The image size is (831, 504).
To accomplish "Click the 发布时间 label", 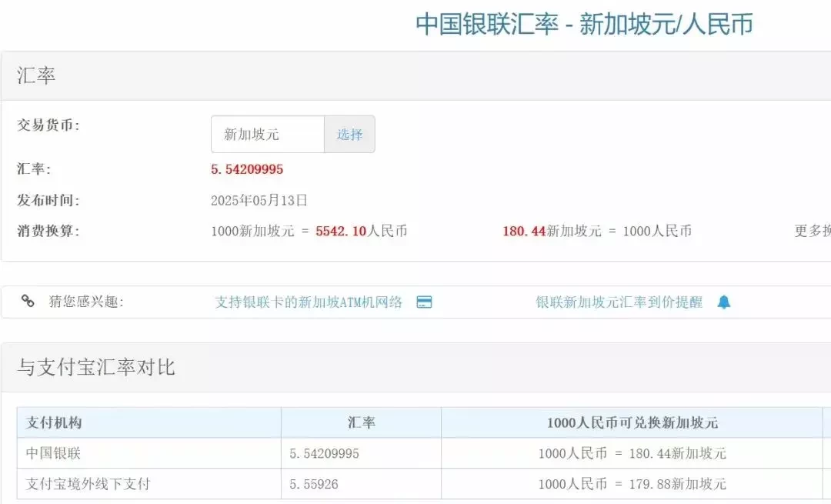I will (48, 200).
